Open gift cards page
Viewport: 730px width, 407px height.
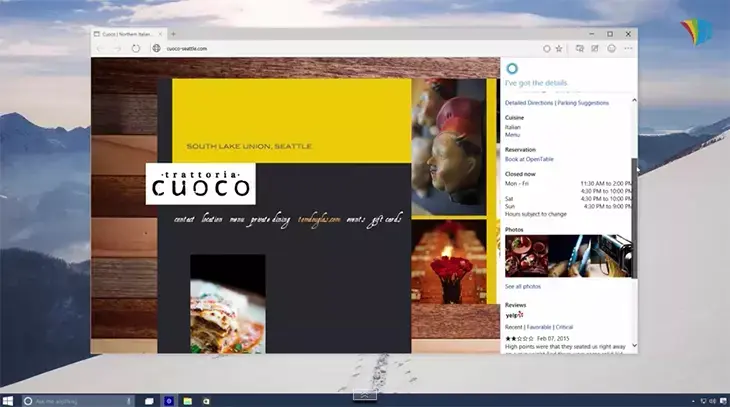point(385,220)
